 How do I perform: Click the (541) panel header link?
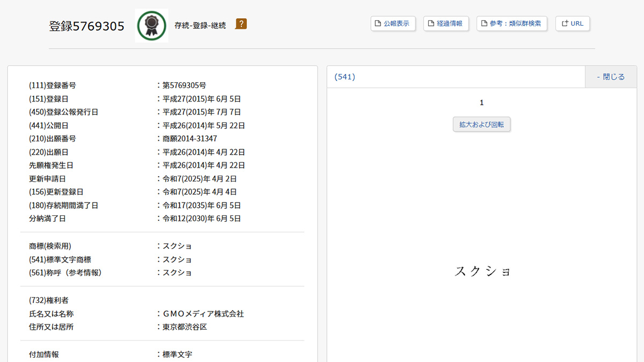coord(345,77)
